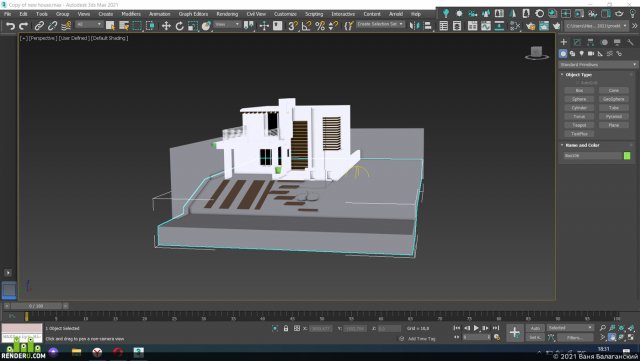This screenshot has width=640, height=361.
Task: Collapse the Object Type rollout
Action: click(x=579, y=75)
